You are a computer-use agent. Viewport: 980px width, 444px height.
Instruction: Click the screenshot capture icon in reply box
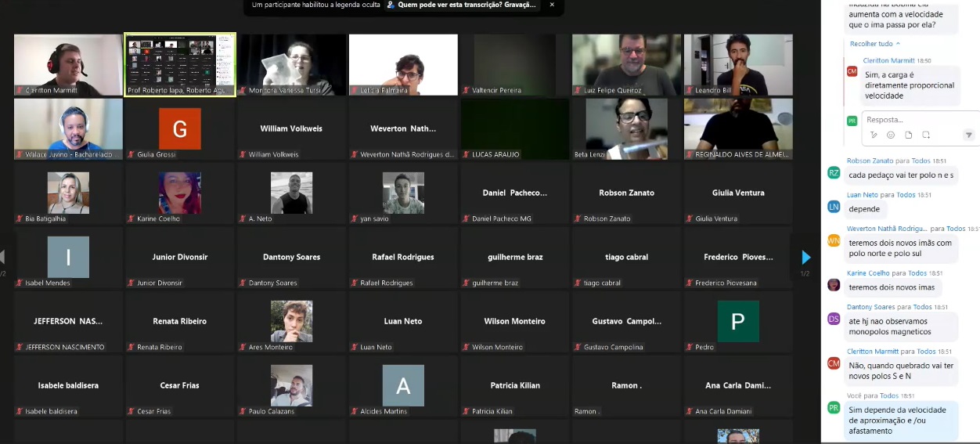[926, 135]
